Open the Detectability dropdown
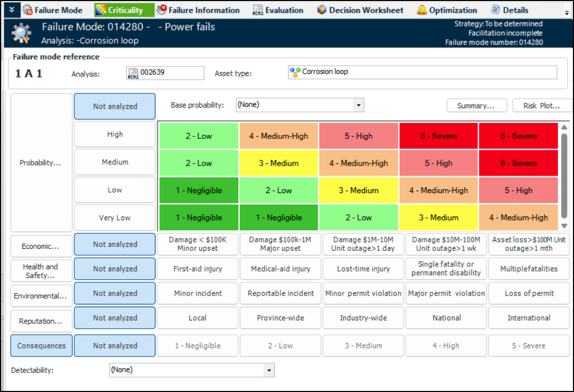 [x=269, y=370]
